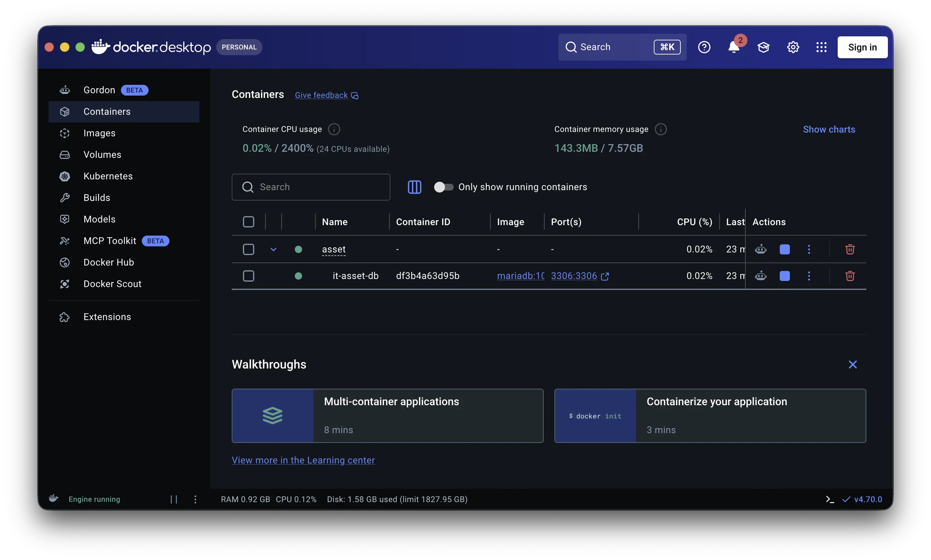Switch to the Extensions section
The height and width of the screenshot is (560, 931).
tap(107, 317)
